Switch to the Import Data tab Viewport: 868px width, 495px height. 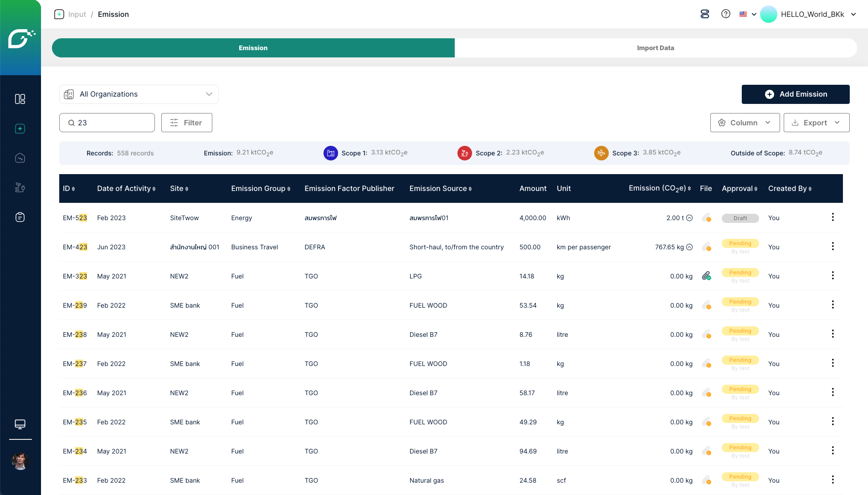pos(655,48)
